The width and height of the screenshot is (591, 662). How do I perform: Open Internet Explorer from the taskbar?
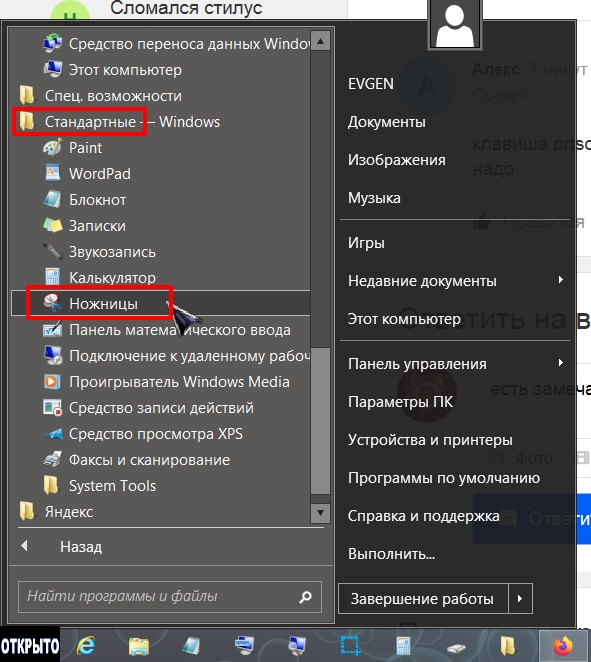click(86, 646)
